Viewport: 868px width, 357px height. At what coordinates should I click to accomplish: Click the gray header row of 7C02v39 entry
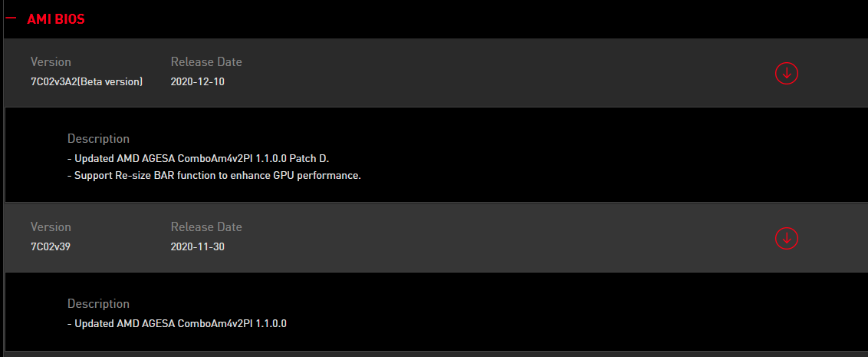[x=436, y=238]
